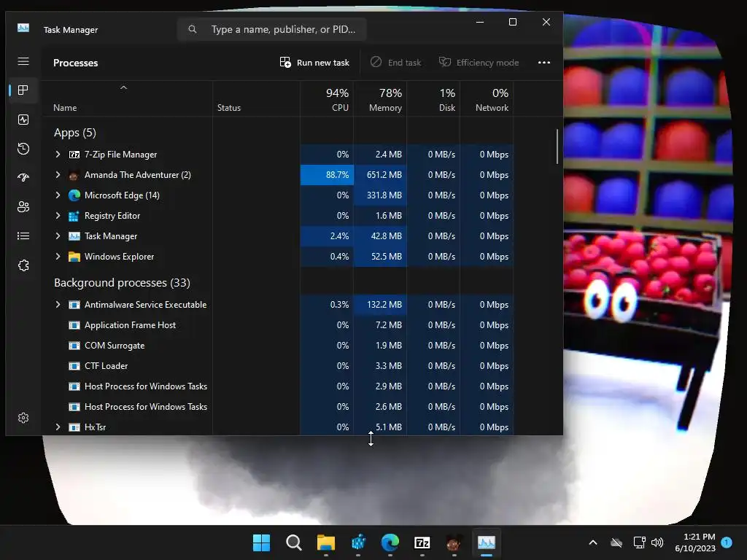Open the App history sidebar icon

(23, 149)
